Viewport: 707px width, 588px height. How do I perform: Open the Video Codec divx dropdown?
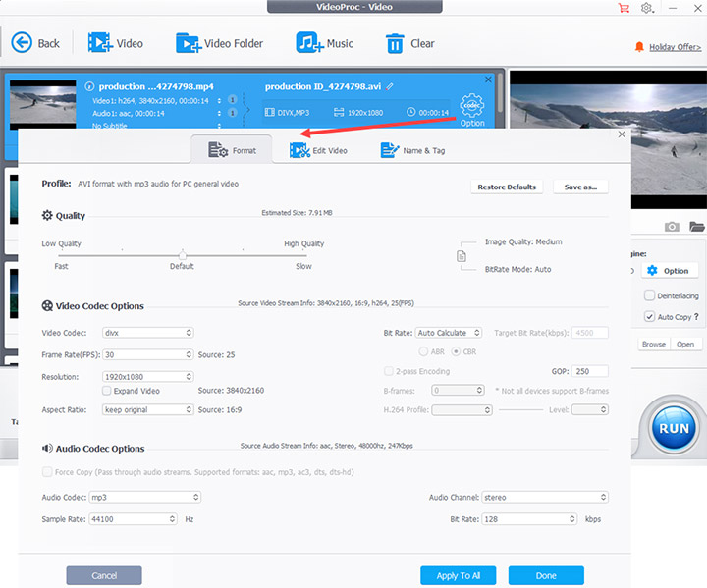click(x=148, y=333)
